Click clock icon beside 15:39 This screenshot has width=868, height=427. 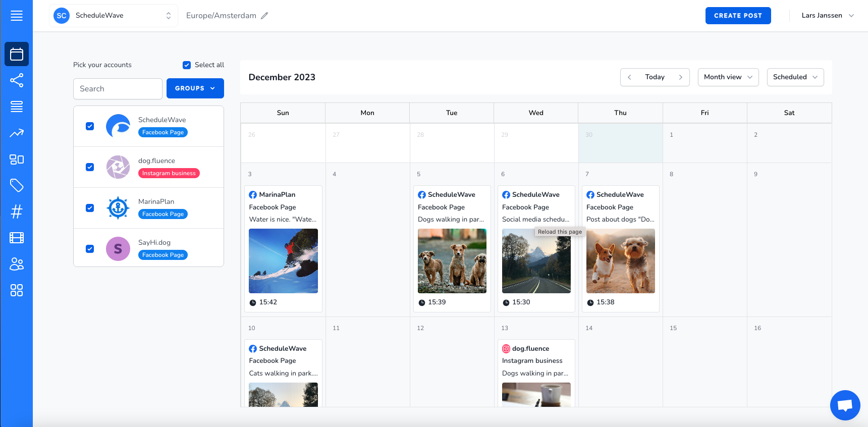pyautogui.click(x=422, y=303)
